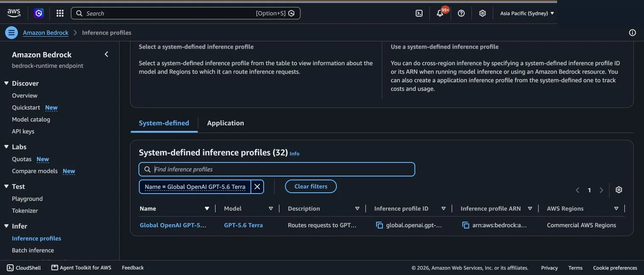Image resolution: width=644 pixels, height=275 pixels.
Task: Open Cookie preferences in the footer
Action: [615, 268]
